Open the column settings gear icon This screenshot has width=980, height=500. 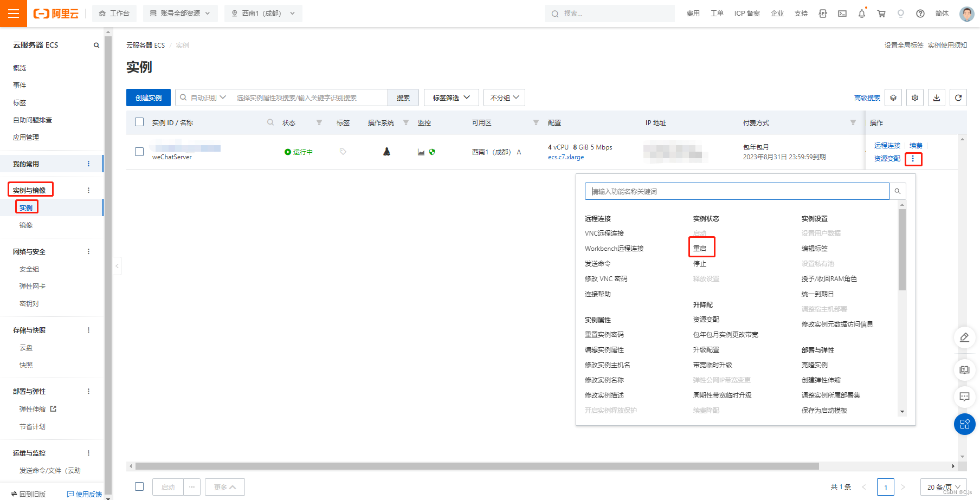point(914,98)
